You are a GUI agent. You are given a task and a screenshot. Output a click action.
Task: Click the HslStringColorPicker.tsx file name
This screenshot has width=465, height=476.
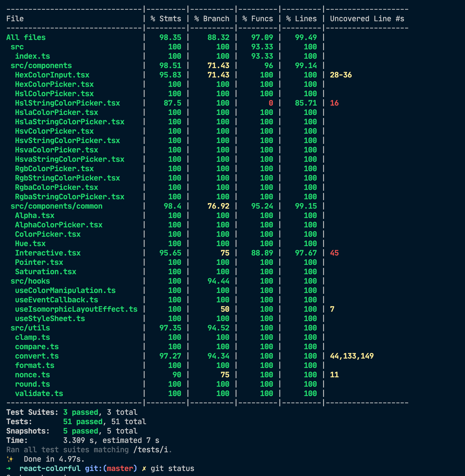click(x=67, y=103)
